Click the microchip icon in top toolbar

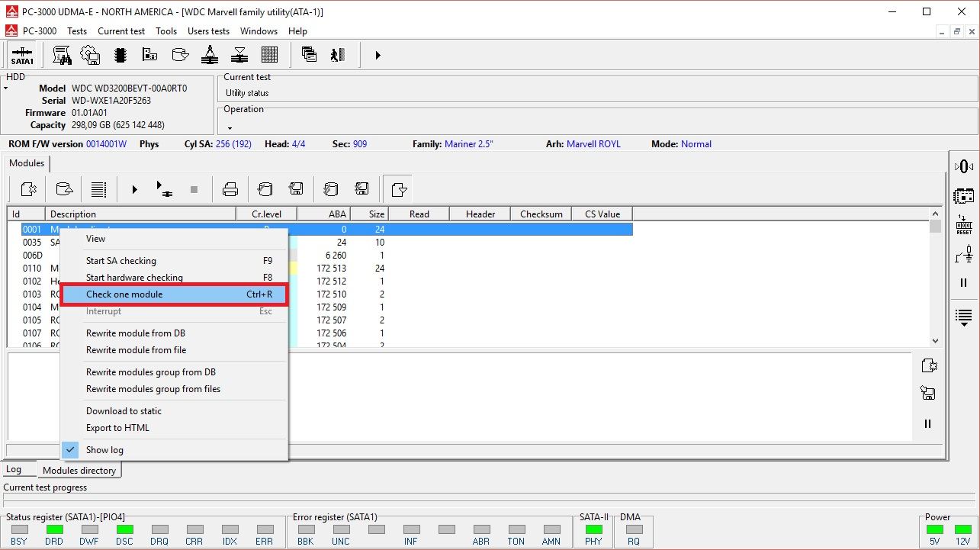pos(120,55)
